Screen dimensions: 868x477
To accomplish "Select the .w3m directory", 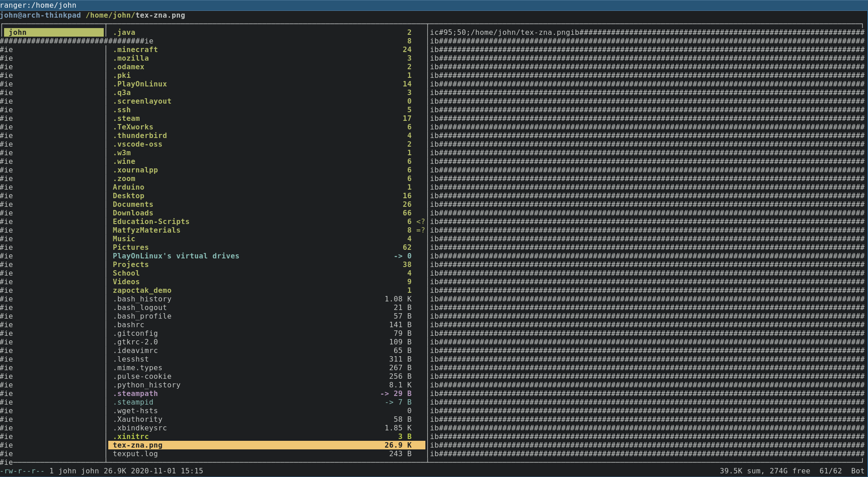I will pos(266,153).
